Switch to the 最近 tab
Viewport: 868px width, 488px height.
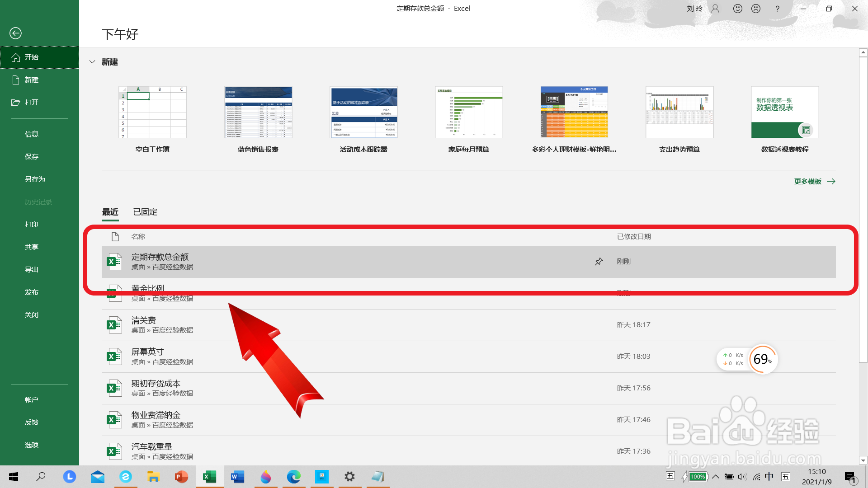tap(110, 212)
